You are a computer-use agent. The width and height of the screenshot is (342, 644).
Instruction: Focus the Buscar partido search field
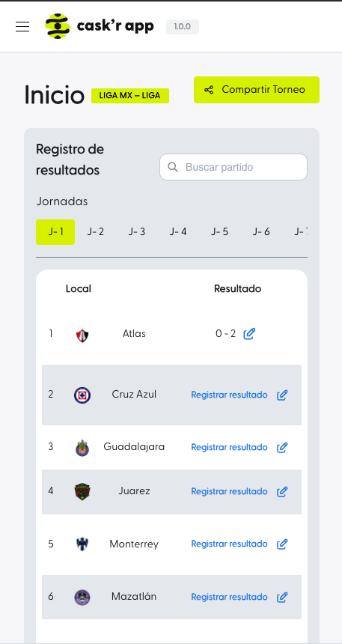coord(233,167)
